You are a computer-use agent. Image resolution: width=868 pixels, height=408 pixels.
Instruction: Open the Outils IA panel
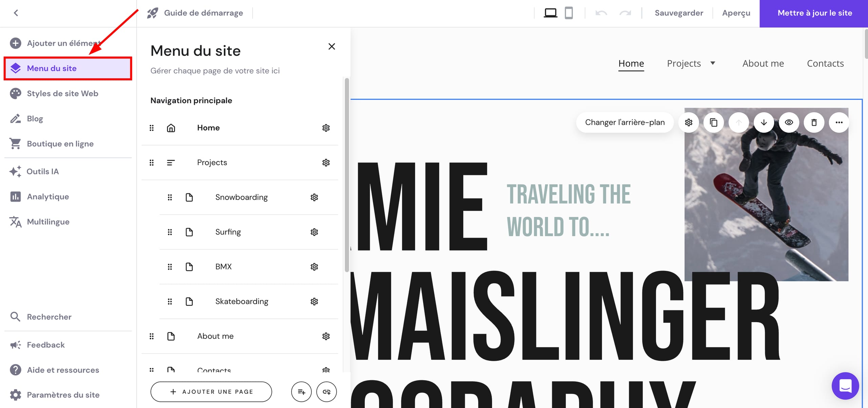pyautogui.click(x=15, y=172)
